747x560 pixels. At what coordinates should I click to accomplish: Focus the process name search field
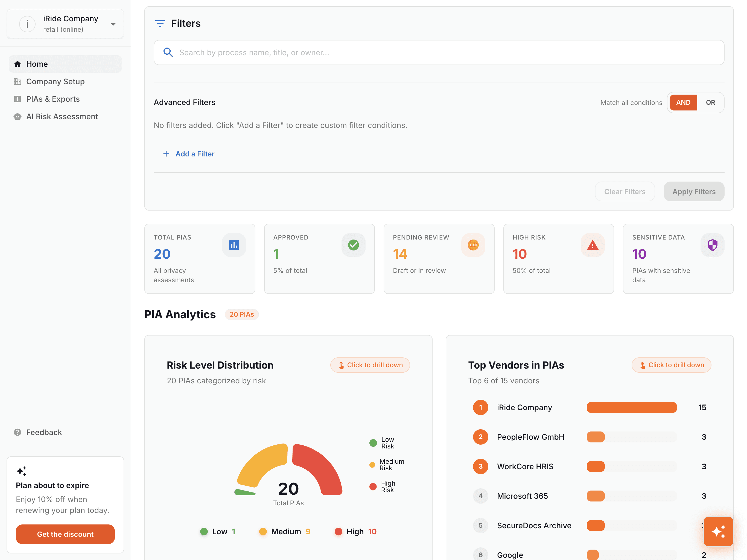(439, 53)
